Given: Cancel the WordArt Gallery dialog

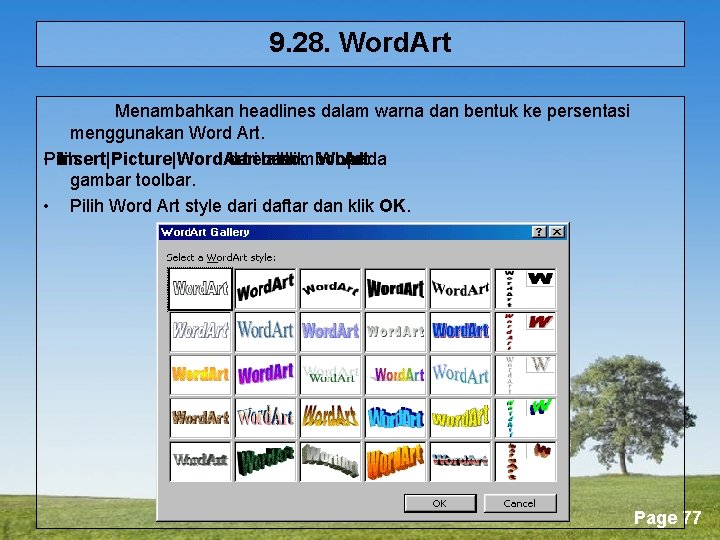Looking at the screenshot, I should pyautogui.click(x=520, y=503).
